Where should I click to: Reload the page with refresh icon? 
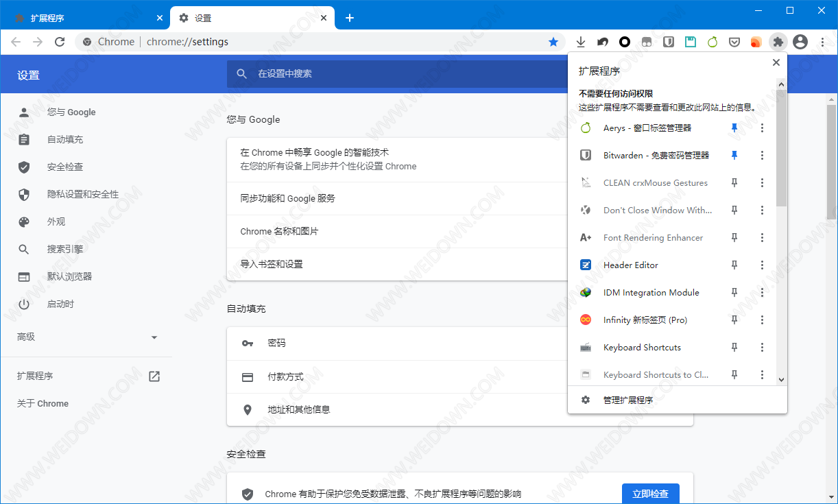point(60,42)
